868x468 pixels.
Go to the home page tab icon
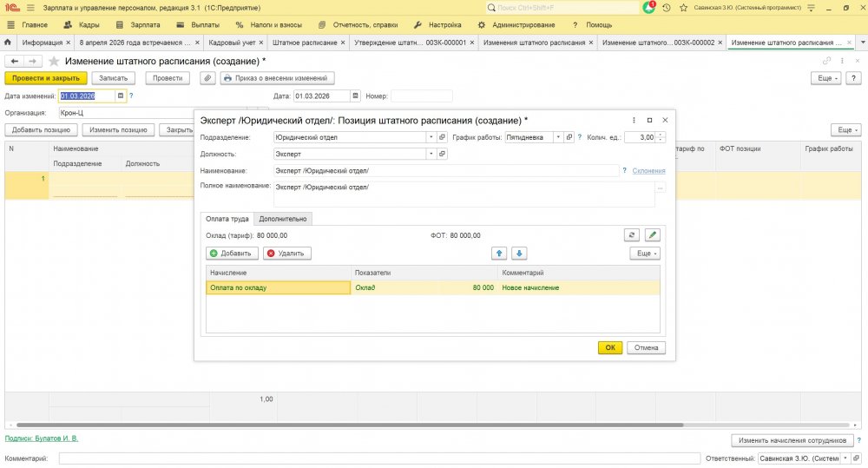[x=8, y=42]
